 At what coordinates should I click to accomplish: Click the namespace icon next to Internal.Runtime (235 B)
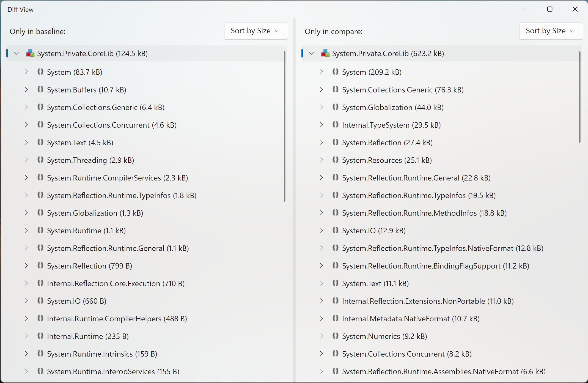(x=40, y=336)
